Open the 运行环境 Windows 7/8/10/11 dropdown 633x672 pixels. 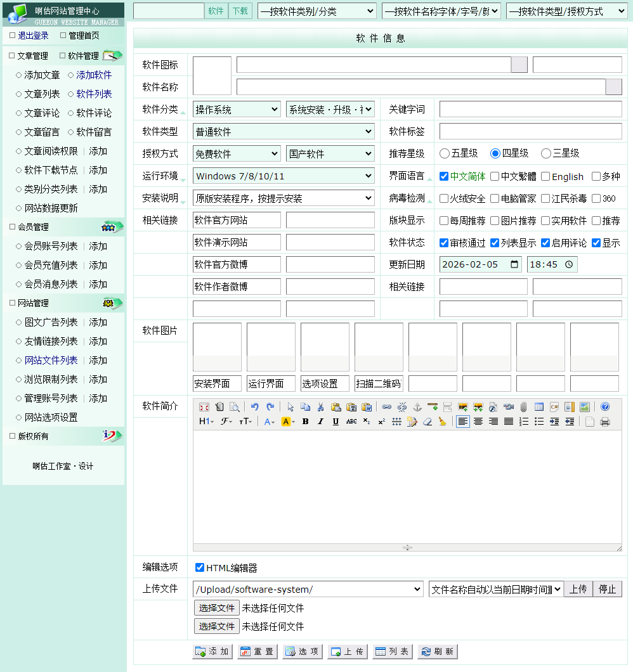284,176
